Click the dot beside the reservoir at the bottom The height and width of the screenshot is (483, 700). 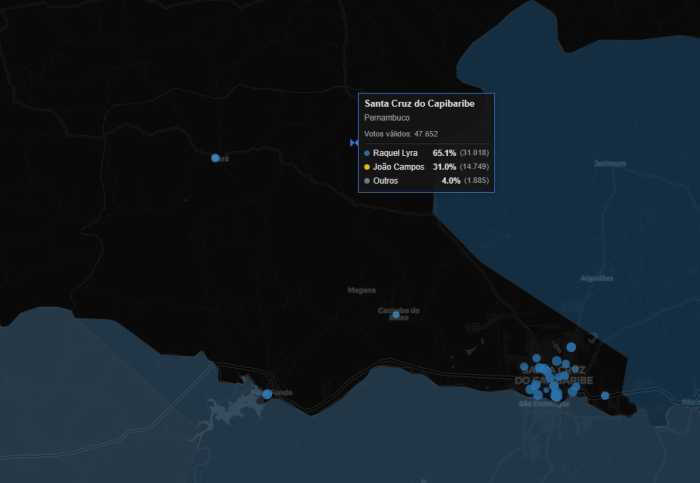(x=267, y=394)
